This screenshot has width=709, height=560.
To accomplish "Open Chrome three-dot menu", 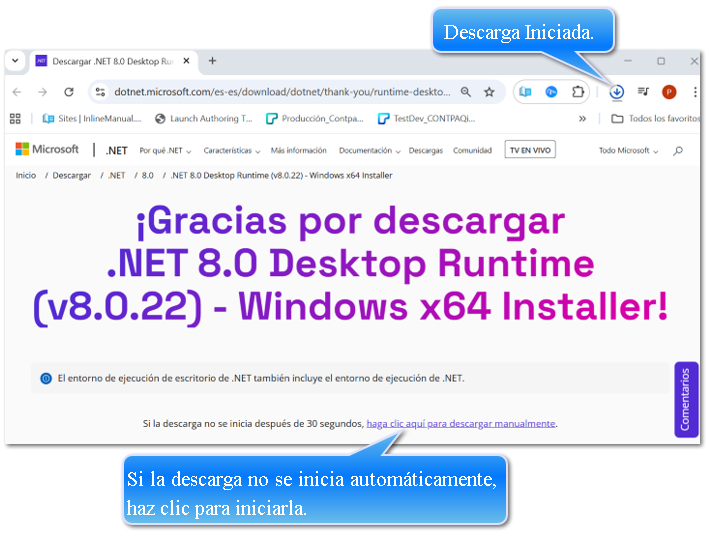I will (695, 92).
